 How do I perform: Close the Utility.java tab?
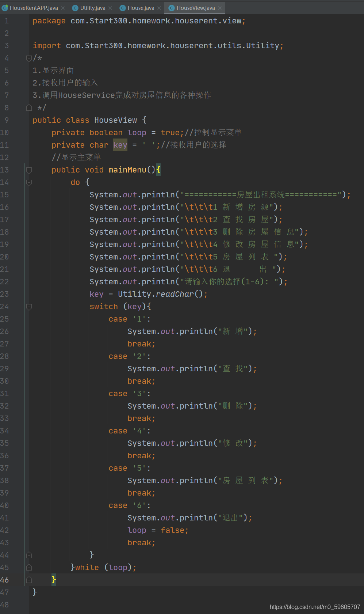[x=110, y=8]
